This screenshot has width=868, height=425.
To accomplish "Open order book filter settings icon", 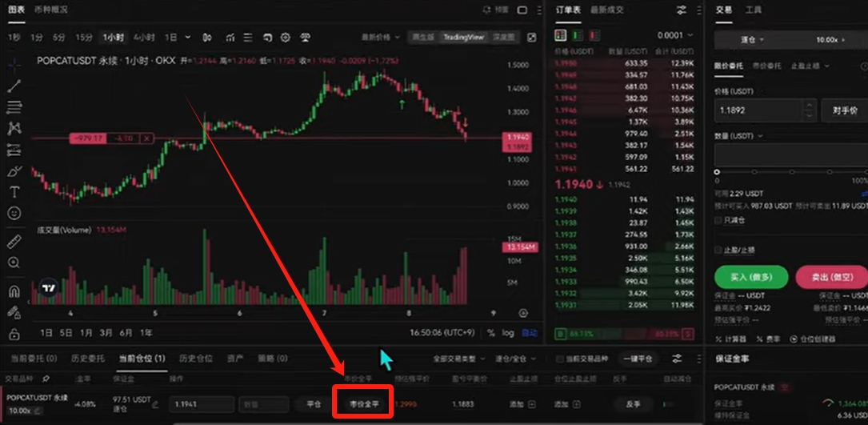I will (x=682, y=10).
